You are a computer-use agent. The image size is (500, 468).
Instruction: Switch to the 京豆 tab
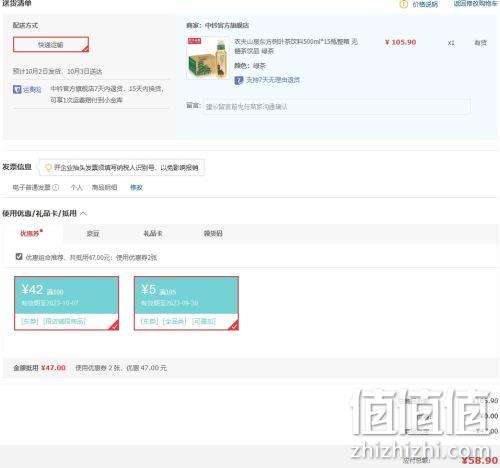point(93,233)
